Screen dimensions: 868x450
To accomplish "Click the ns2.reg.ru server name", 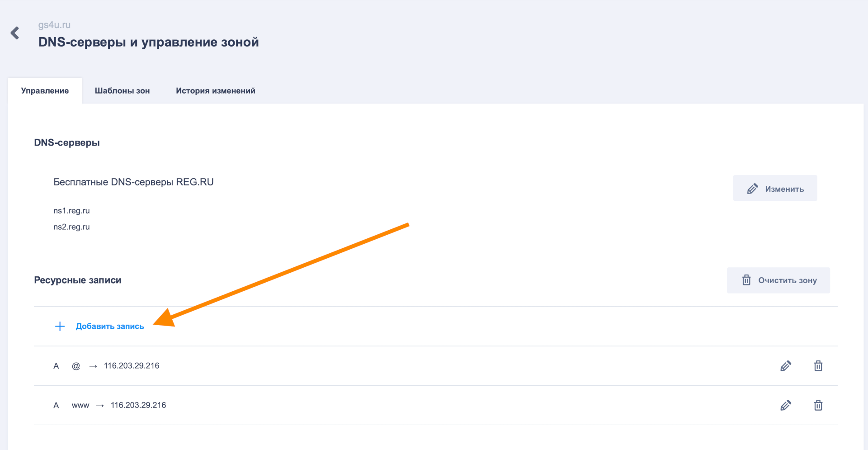I will pyautogui.click(x=71, y=227).
